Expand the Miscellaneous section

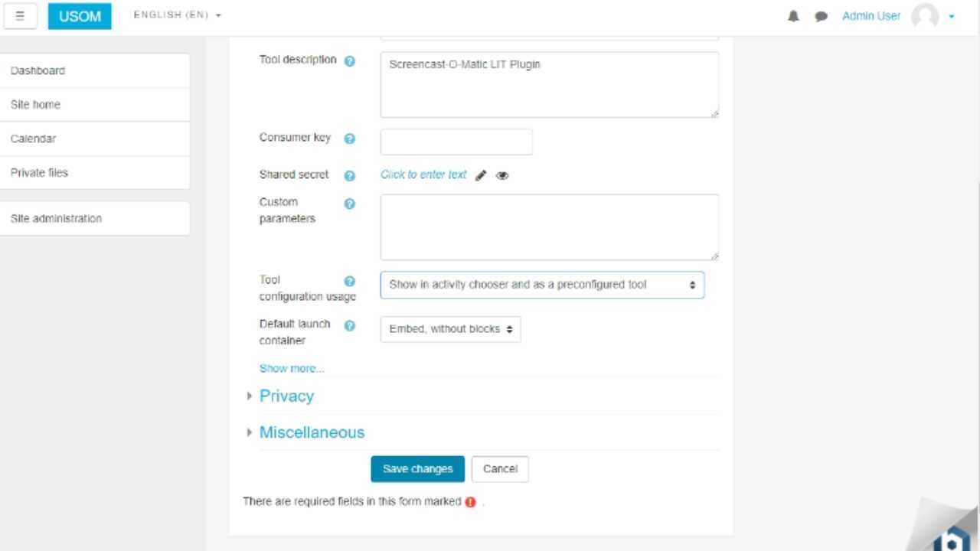coord(312,432)
